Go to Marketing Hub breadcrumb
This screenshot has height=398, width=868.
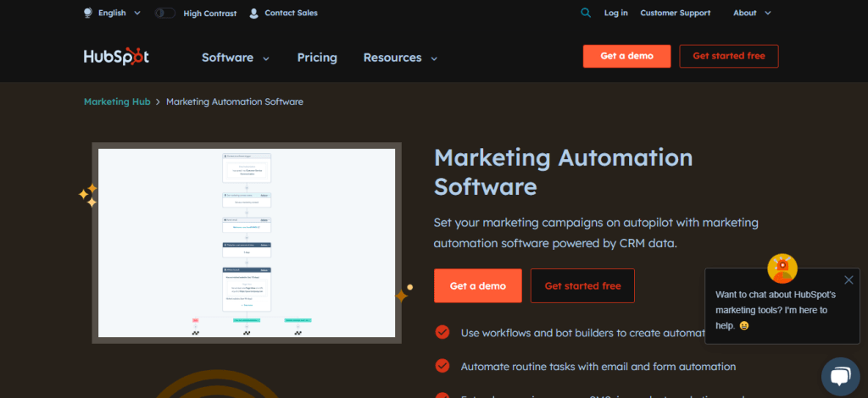point(117,102)
